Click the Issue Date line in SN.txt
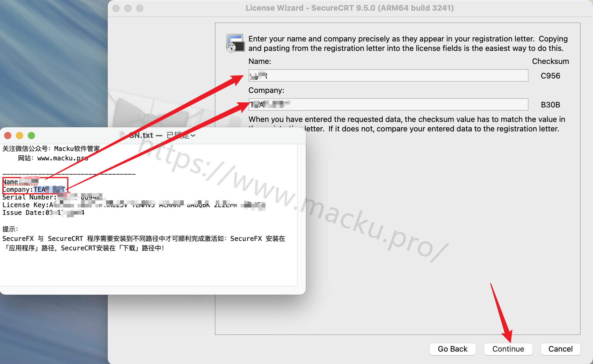Image resolution: width=593 pixels, height=364 pixels. pos(43,212)
